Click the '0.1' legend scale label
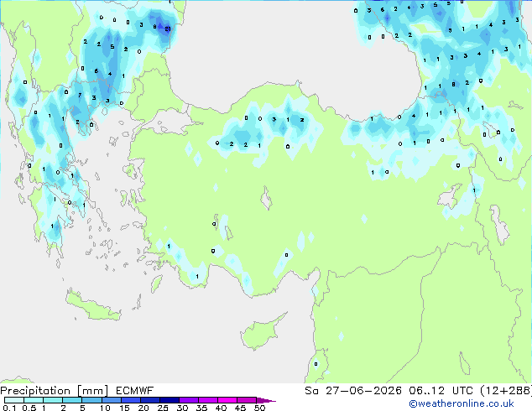 9,408
